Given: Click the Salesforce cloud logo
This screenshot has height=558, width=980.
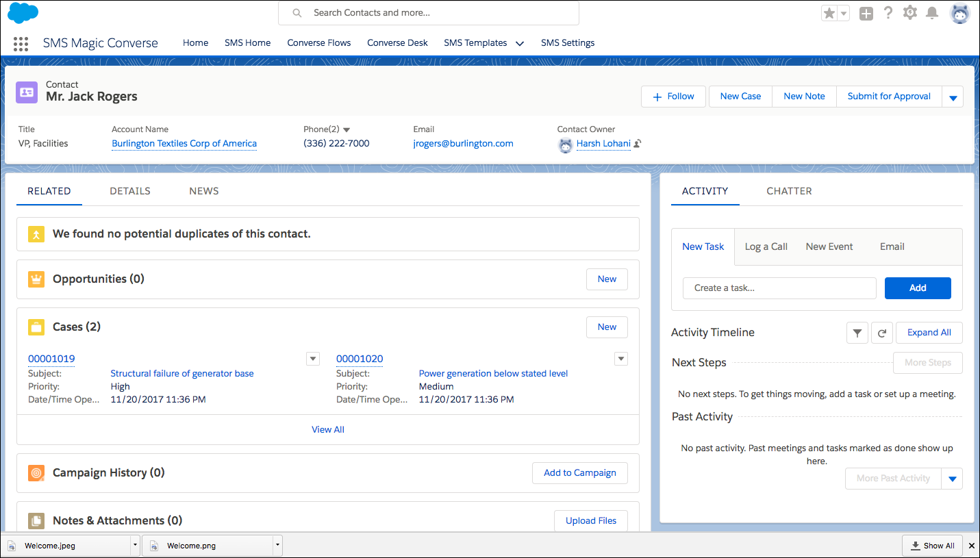Looking at the screenshot, I should click(x=23, y=12).
